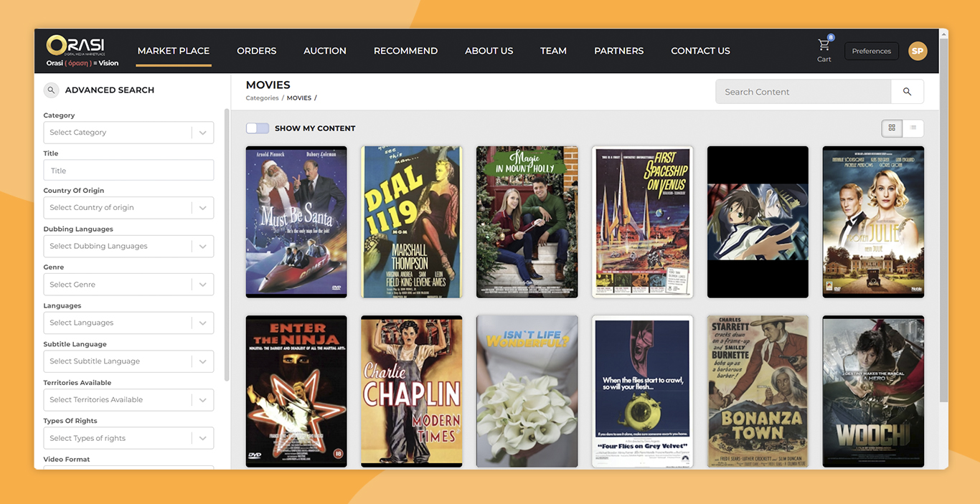Click the main page vertical scrollbar
This screenshot has height=504, width=980.
(943, 219)
